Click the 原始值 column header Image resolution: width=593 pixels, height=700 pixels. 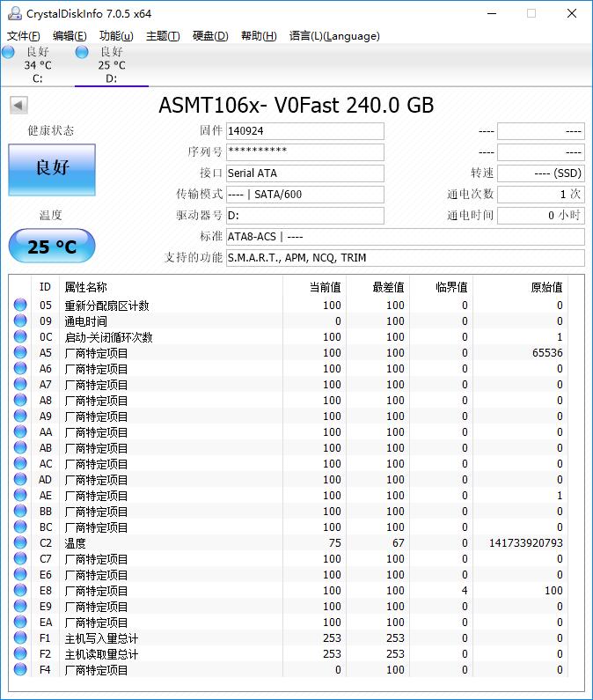[521, 287]
